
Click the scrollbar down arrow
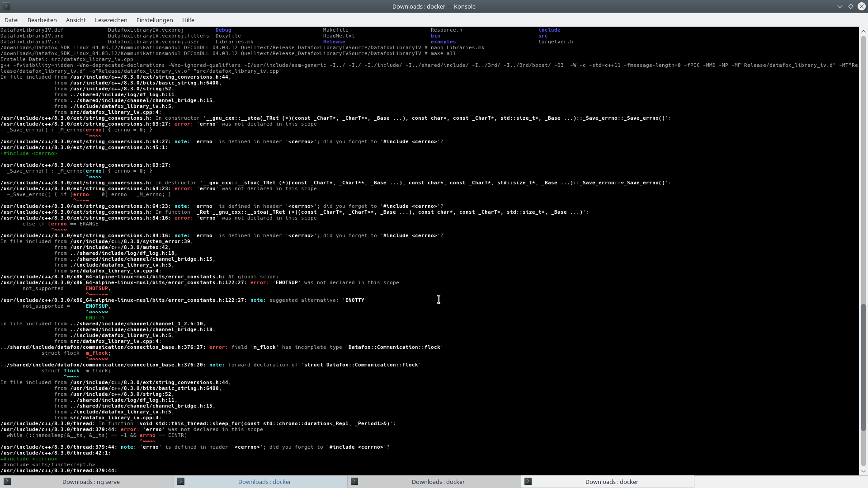[863, 471]
